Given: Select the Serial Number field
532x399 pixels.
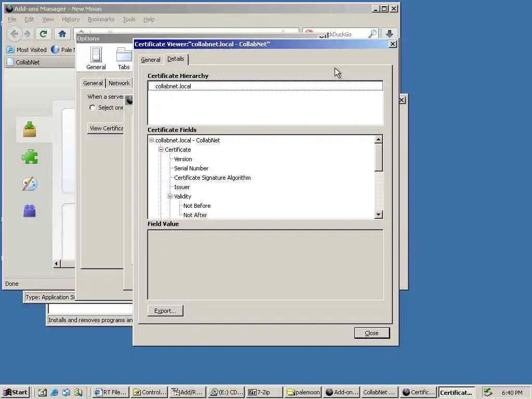Looking at the screenshot, I should tap(191, 168).
